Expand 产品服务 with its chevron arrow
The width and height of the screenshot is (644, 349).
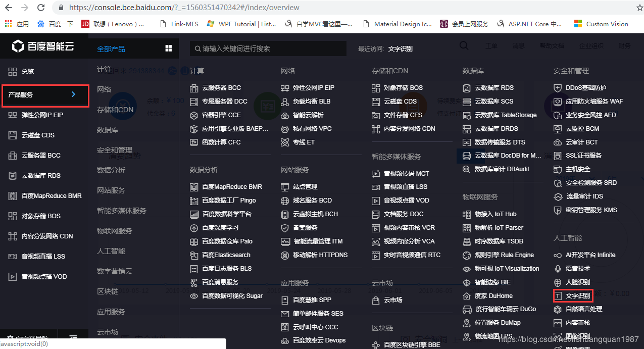pyautogui.click(x=73, y=94)
